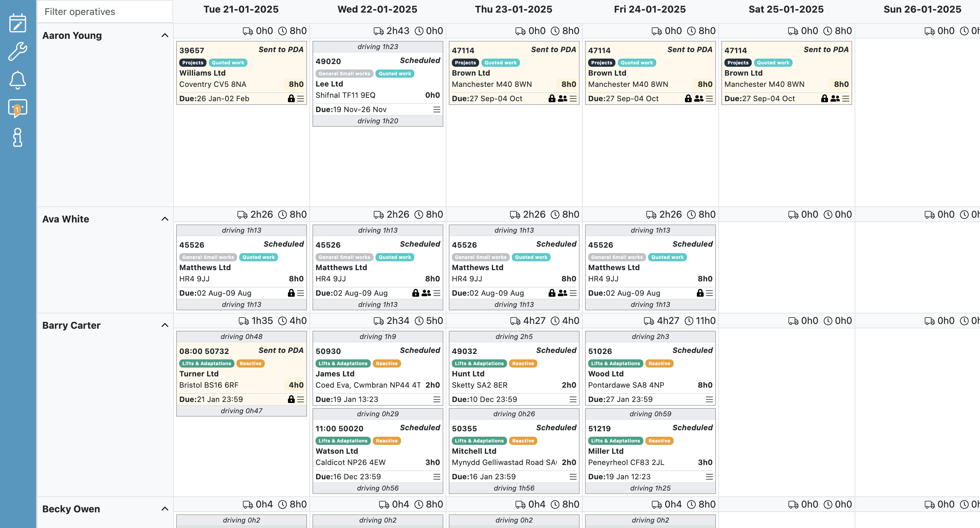Open hamburger menu on job 49020 Lee Ltd
Viewport: 980px width, 528px height.
[x=437, y=110]
